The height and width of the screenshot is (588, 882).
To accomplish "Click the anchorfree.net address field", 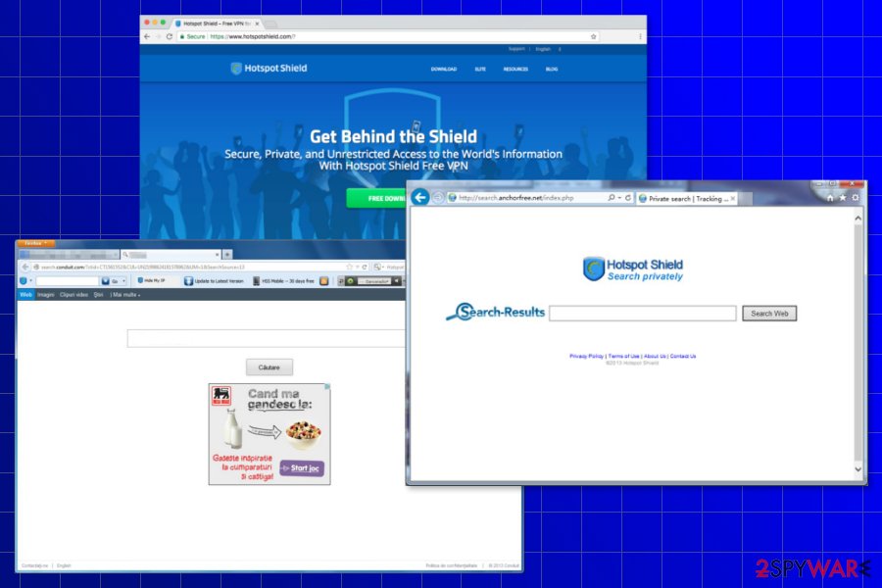I will [525, 198].
